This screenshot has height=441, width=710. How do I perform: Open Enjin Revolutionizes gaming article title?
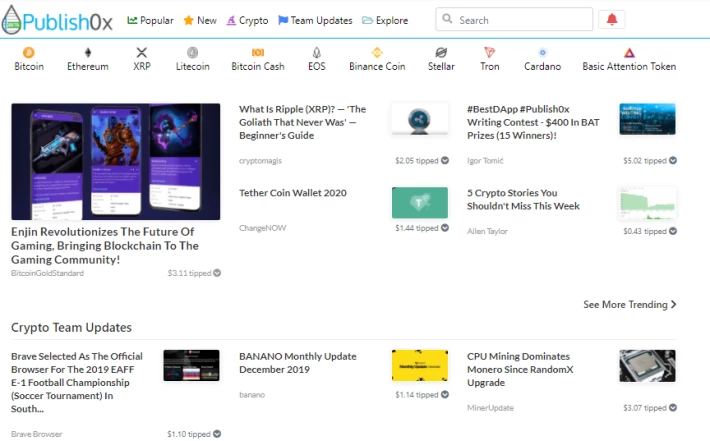pyautogui.click(x=105, y=245)
